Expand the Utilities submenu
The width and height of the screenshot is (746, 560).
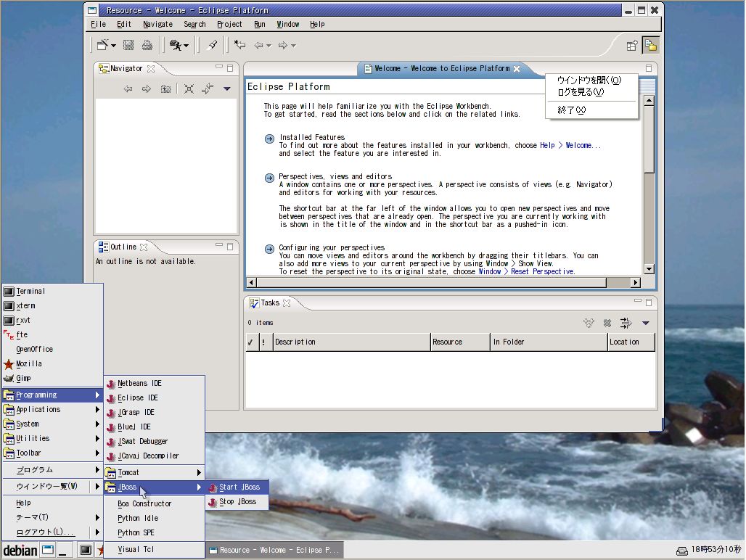tap(53, 439)
